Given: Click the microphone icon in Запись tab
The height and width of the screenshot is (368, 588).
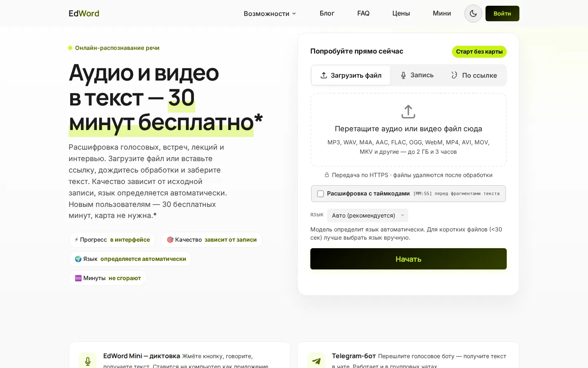Looking at the screenshot, I should pyautogui.click(x=403, y=75).
